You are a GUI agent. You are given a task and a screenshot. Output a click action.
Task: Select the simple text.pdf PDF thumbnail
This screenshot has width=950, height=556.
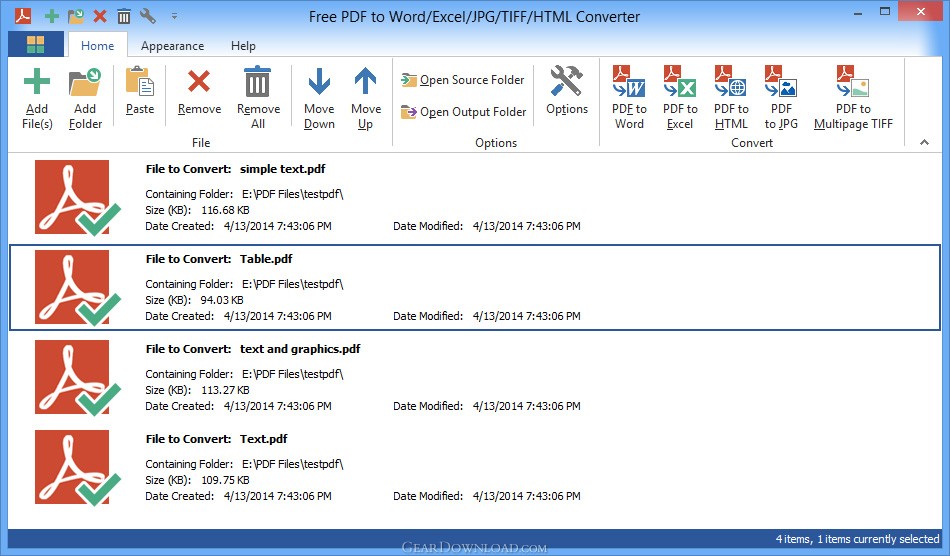pos(78,197)
